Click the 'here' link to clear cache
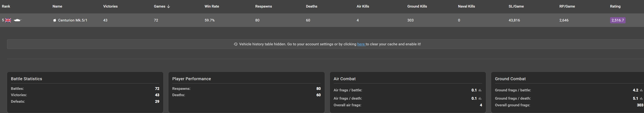 (x=361, y=44)
